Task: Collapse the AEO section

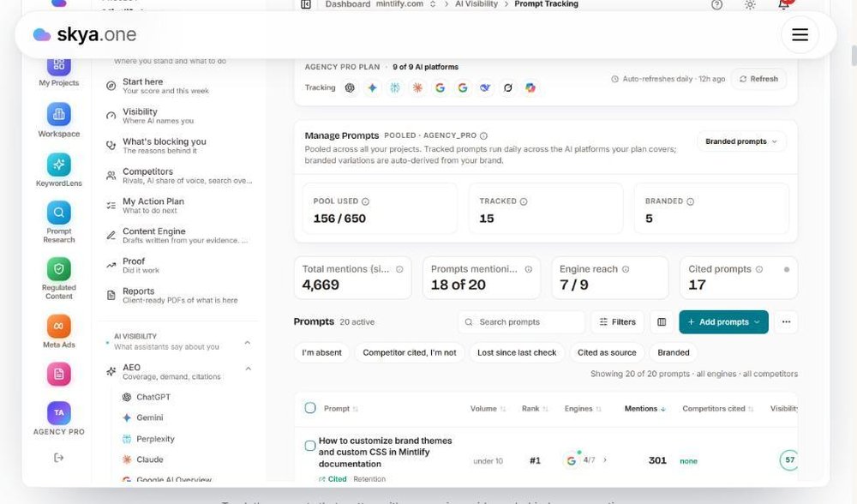Action: 249,369
